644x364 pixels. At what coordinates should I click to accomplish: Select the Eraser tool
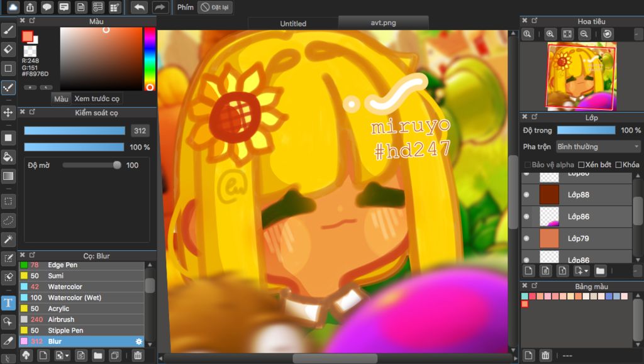8,49
